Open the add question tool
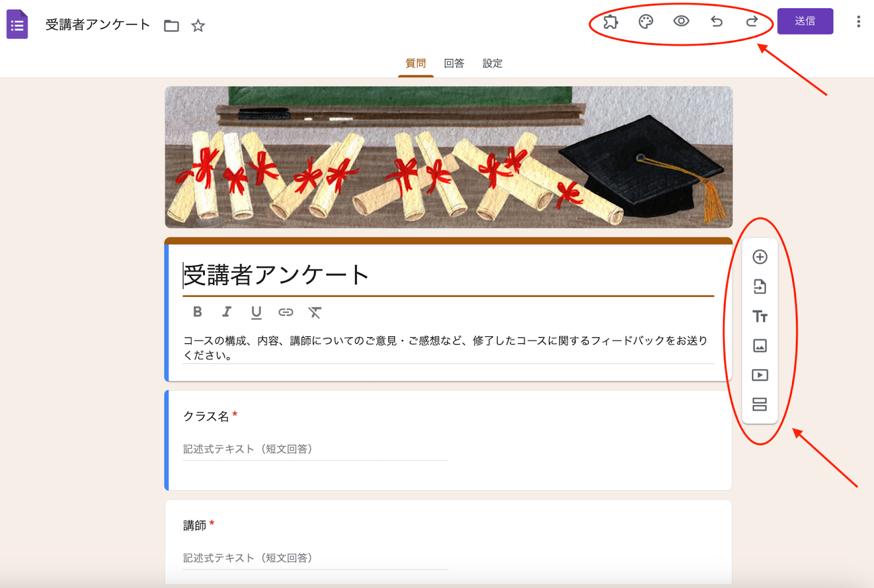Image resolution: width=874 pixels, height=588 pixels. click(760, 257)
